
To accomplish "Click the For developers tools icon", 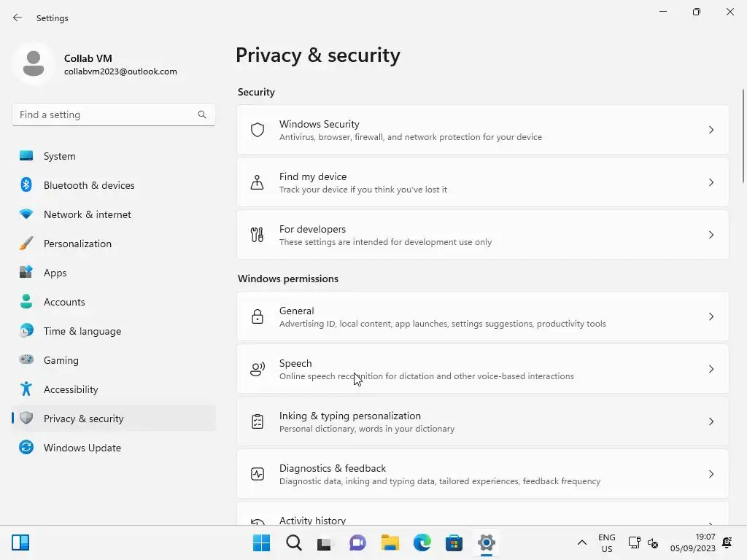I will [x=258, y=235].
